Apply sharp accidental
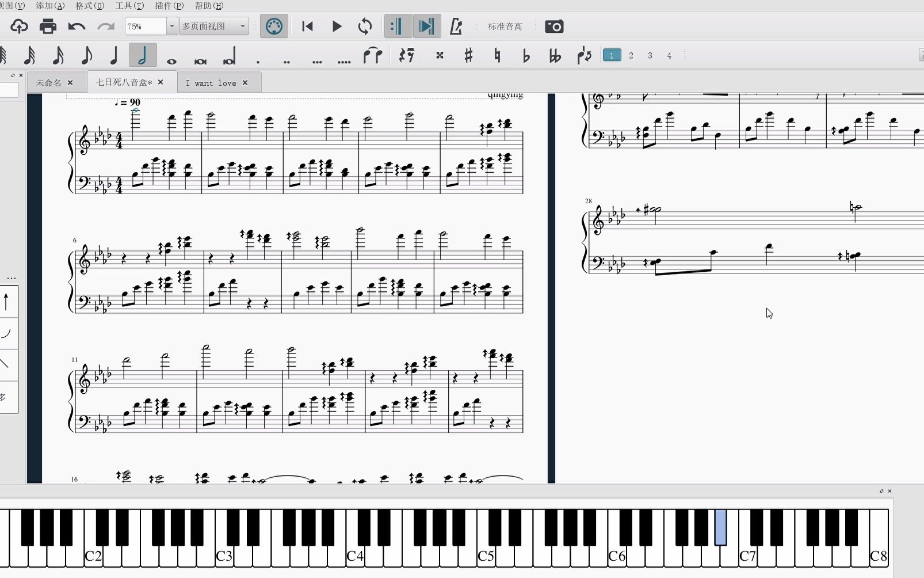This screenshot has height=578, width=924. [468, 56]
